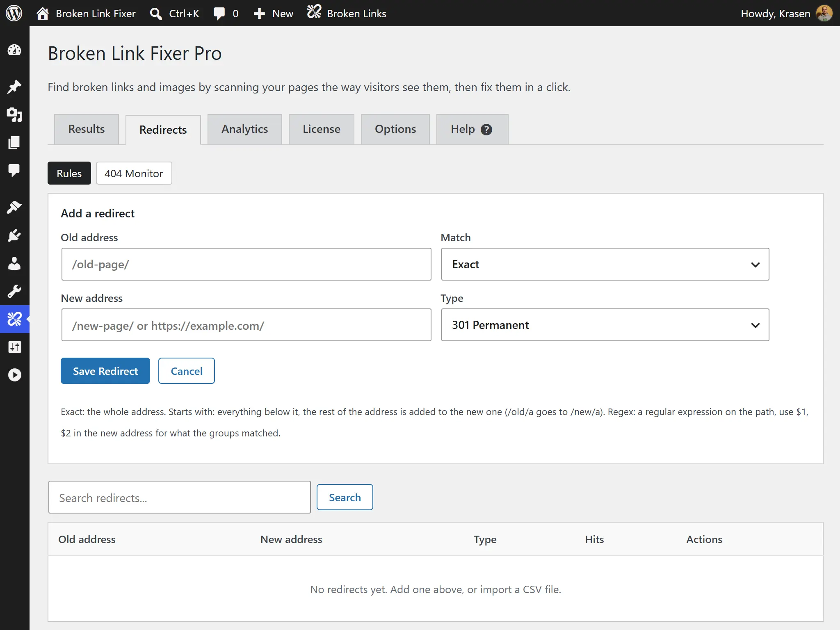Screen dimensions: 840x630
Task: Select the Broken Link Fixer sidebar icon
Action: tap(14, 319)
